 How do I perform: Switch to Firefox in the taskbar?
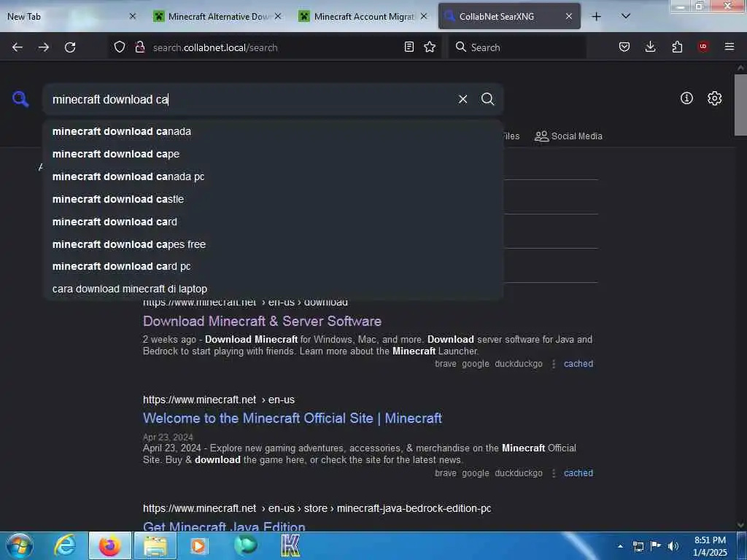(109, 545)
